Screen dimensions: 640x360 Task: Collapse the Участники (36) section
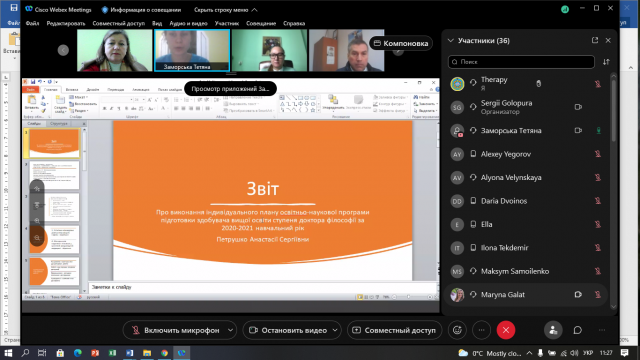(x=451, y=40)
